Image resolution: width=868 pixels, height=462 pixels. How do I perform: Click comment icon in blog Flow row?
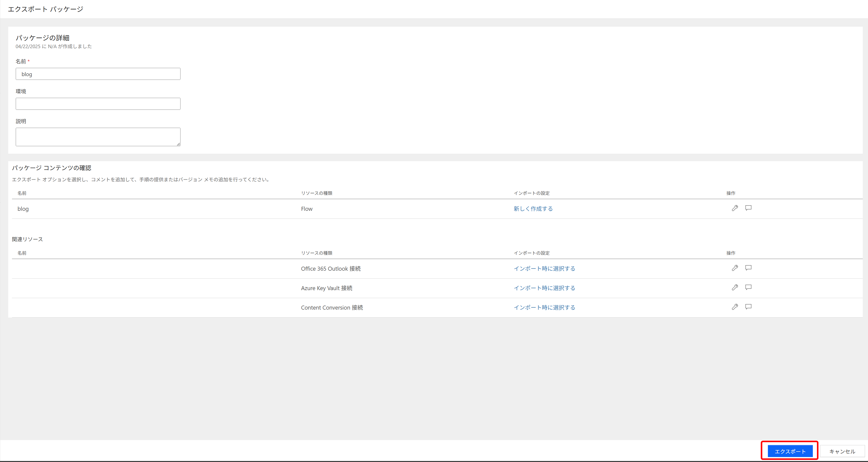[748, 208]
